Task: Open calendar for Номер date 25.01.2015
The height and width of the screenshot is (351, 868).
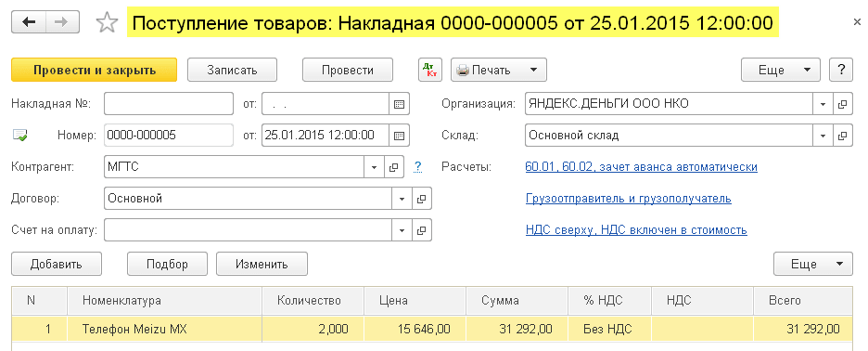Action: [400, 135]
